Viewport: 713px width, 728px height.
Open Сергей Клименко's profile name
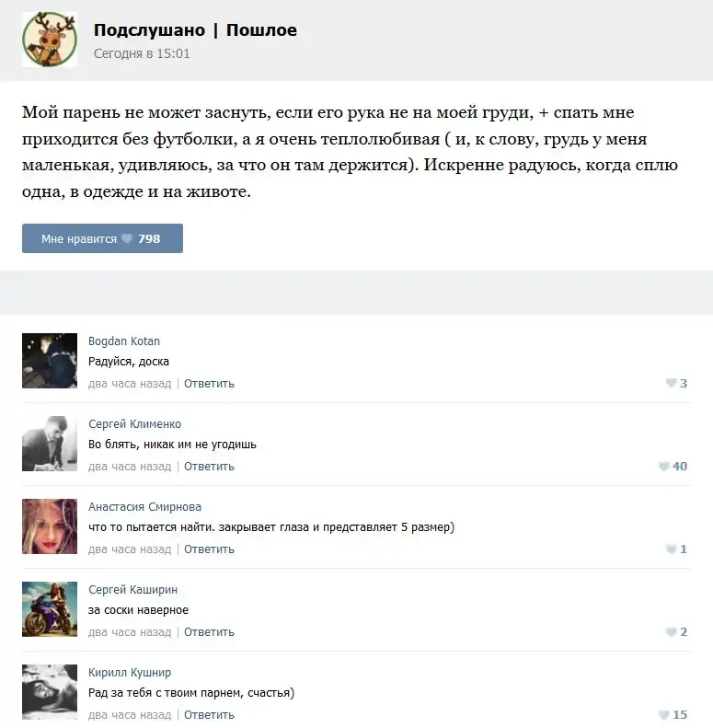134,424
